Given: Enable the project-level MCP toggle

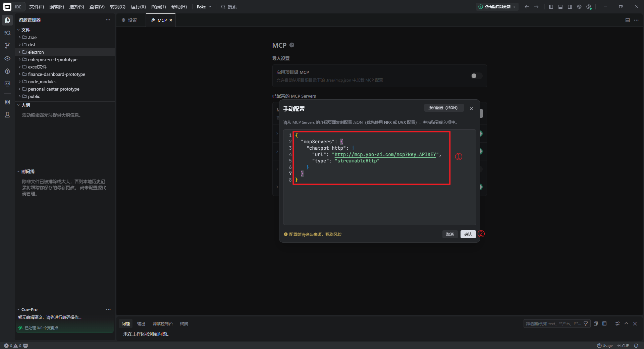Looking at the screenshot, I should pos(476,76).
